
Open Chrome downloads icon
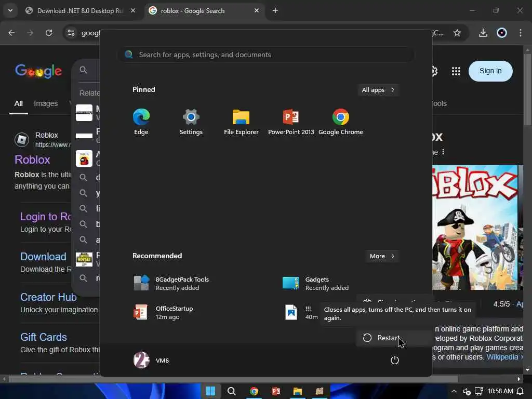click(x=483, y=33)
